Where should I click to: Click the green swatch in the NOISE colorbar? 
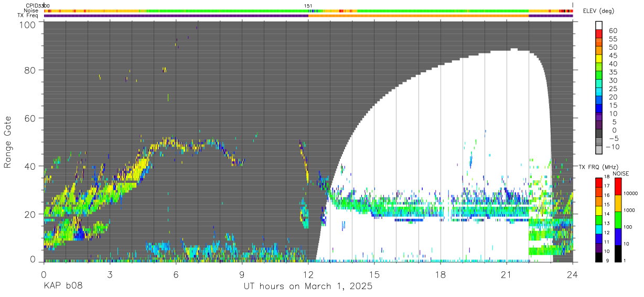click(x=618, y=220)
